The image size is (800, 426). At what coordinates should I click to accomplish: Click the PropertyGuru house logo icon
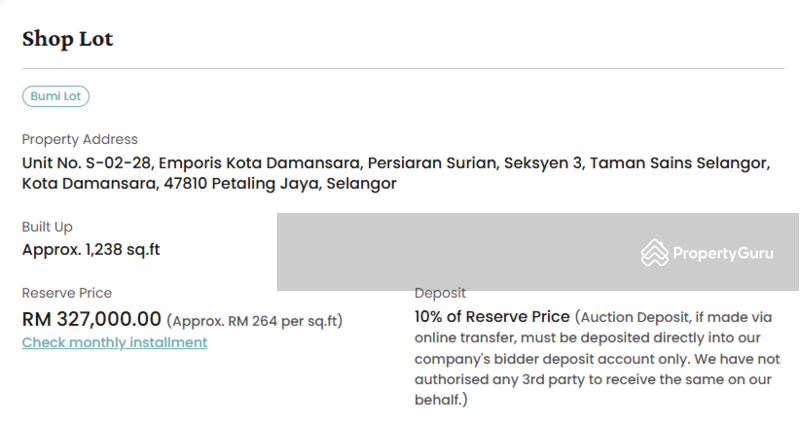[x=654, y=253]
